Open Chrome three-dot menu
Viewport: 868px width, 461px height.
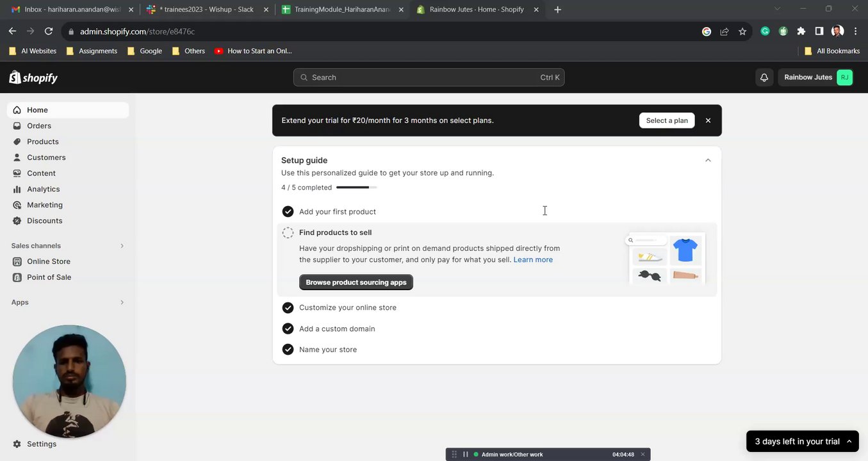(x=855, y=31)
